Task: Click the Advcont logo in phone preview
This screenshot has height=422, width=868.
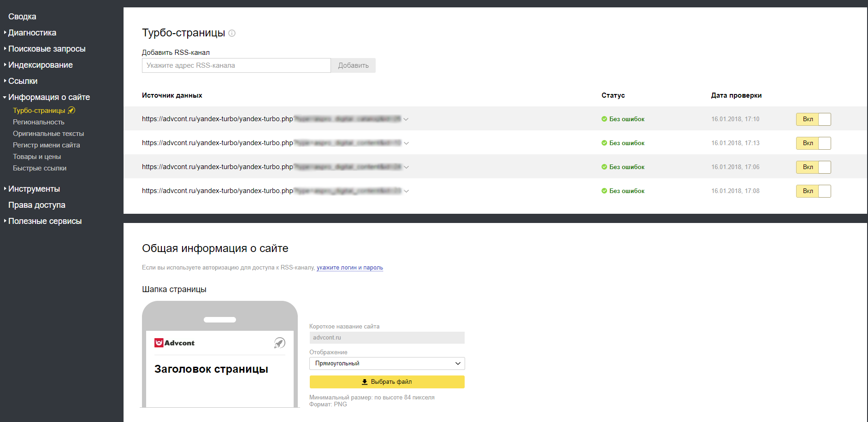Action: [x=175, y=343]
